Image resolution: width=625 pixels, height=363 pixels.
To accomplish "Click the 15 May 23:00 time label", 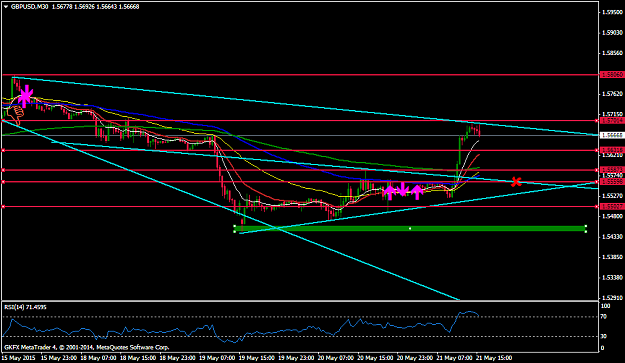I will coord(59,358).
